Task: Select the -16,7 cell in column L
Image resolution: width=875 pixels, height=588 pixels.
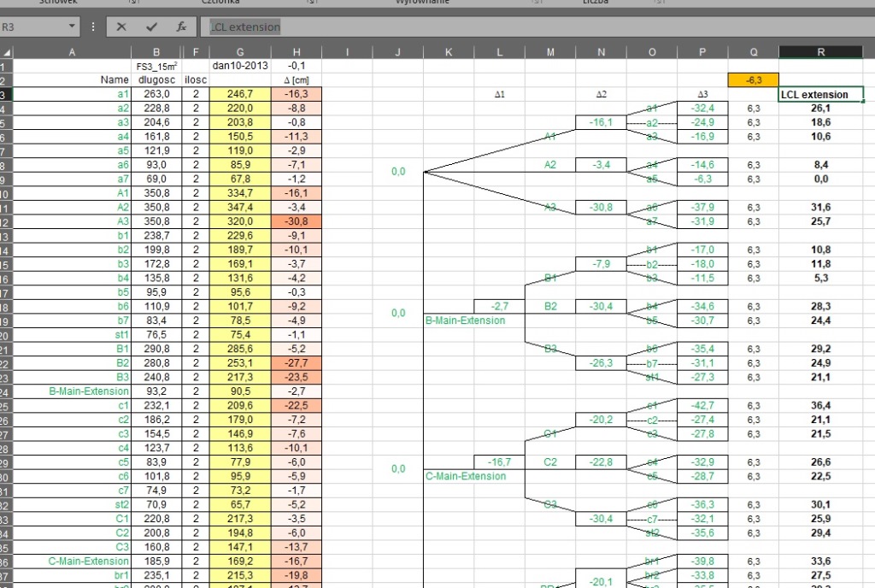Action: click(499, 462)
